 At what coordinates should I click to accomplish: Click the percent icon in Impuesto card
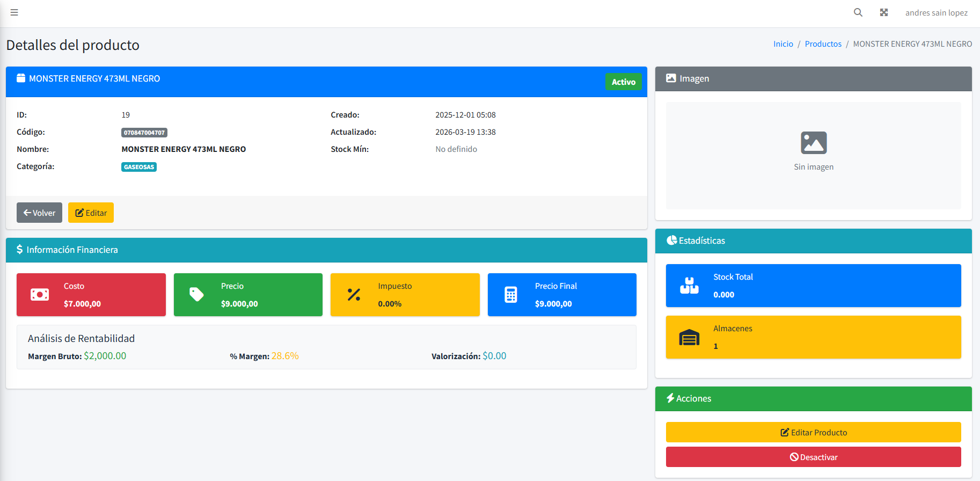[354, 295]
